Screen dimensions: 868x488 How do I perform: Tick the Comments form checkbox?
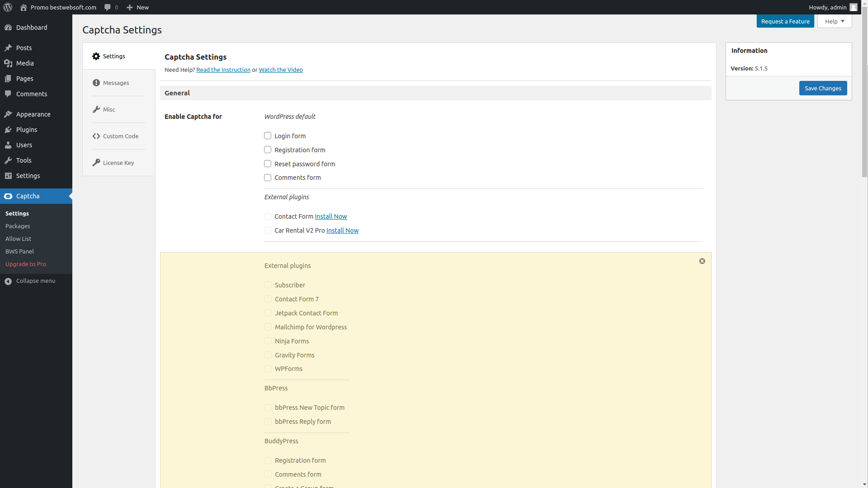[268, 178]
